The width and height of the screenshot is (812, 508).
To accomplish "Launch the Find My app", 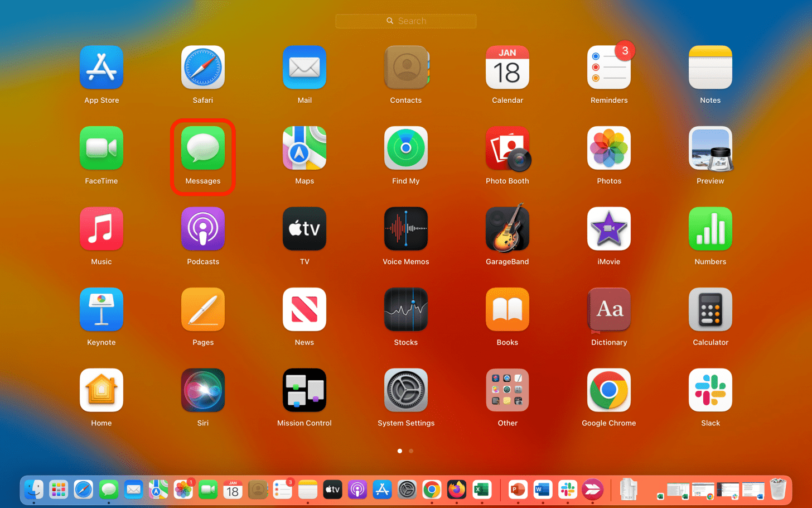I will [x=405, y=148].
